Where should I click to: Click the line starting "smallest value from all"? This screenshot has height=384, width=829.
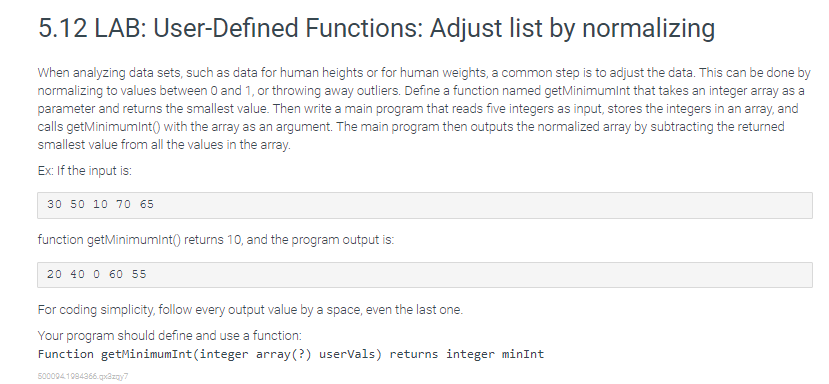tap(164, 145)
